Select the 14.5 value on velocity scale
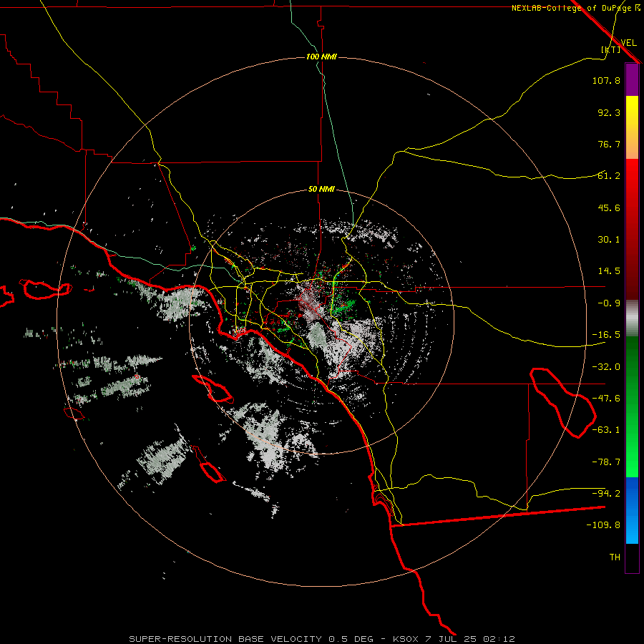Viewport: 644px width, 644px height. tap(609, 271)
